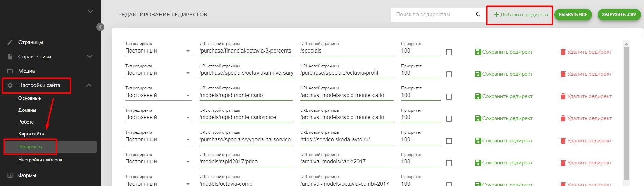Open Медиа menu item
The height and width of the screenshot is (186, 644).
(27, 71)
